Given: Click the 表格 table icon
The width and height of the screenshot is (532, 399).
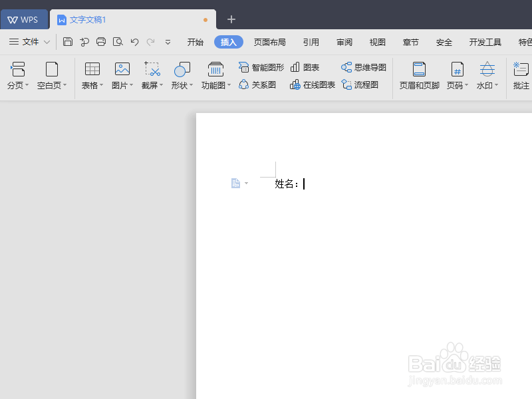Looking at the screenshot, I should click(92, 69).
